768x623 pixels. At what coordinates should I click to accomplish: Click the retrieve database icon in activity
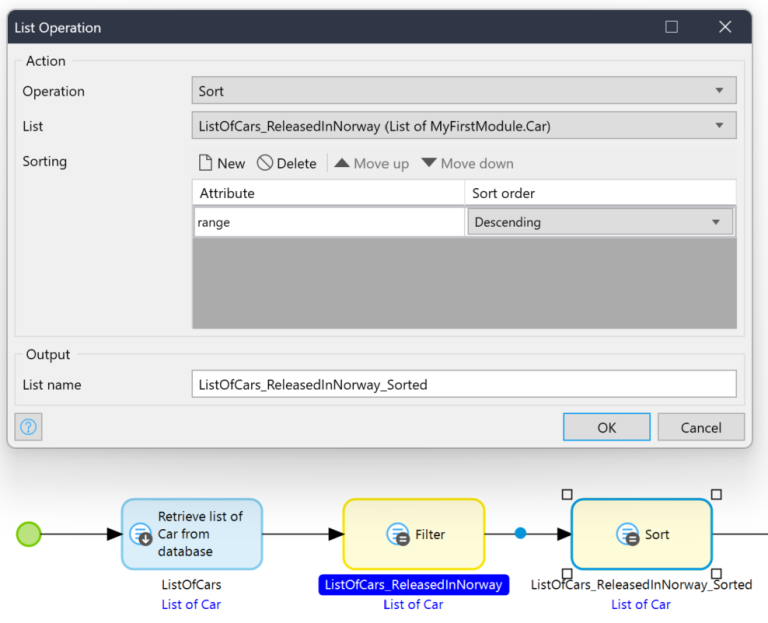coord(141,534)
